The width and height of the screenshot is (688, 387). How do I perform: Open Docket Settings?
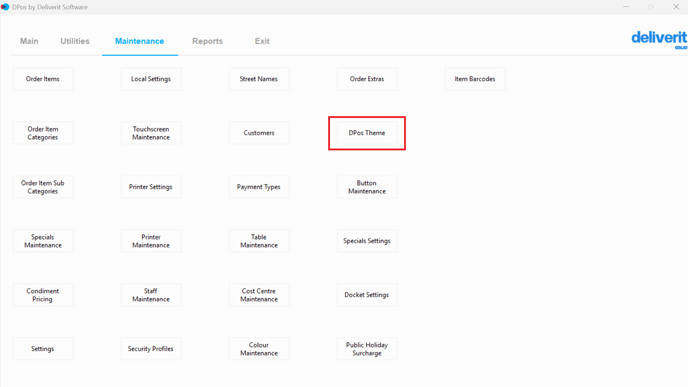tap(367, 295)
